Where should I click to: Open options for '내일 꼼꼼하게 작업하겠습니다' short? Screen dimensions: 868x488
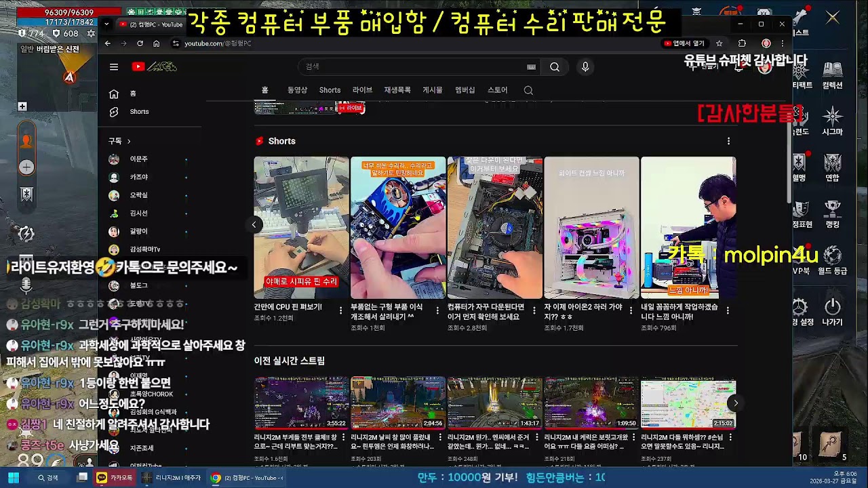[x=728, y=310]
